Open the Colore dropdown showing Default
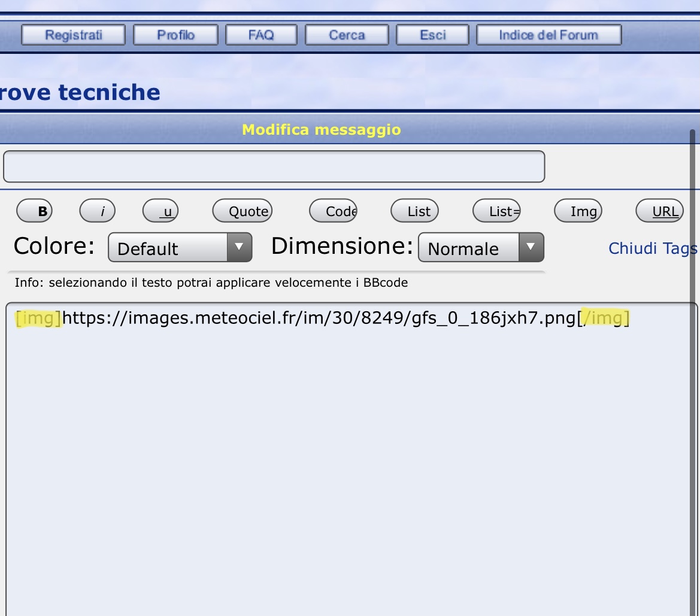The height and width of the screenshot is (616, 700). click(x=180, y=247)
